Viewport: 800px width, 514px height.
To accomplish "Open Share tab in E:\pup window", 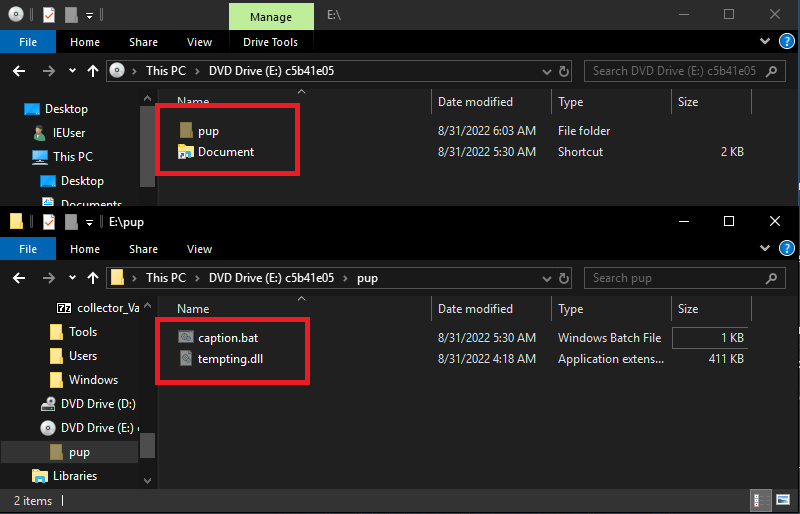I will 143,249.
